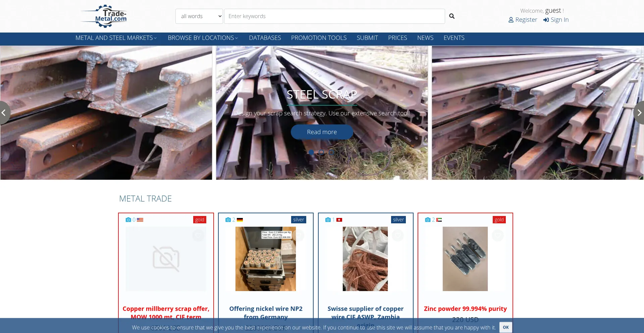This screenshot has width=644, height=333.
Task: Click the search magnifier icon
Action: (x=452, y=16)
